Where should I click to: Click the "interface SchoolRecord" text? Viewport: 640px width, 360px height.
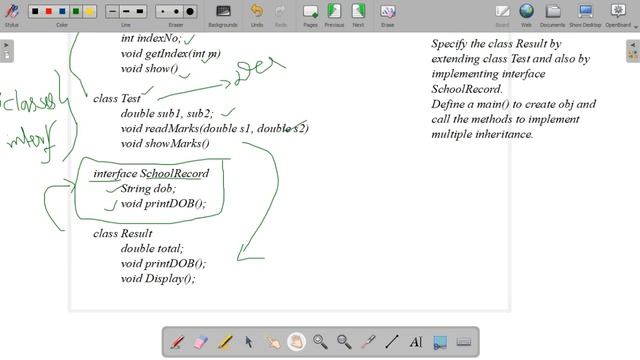(151, 173)
